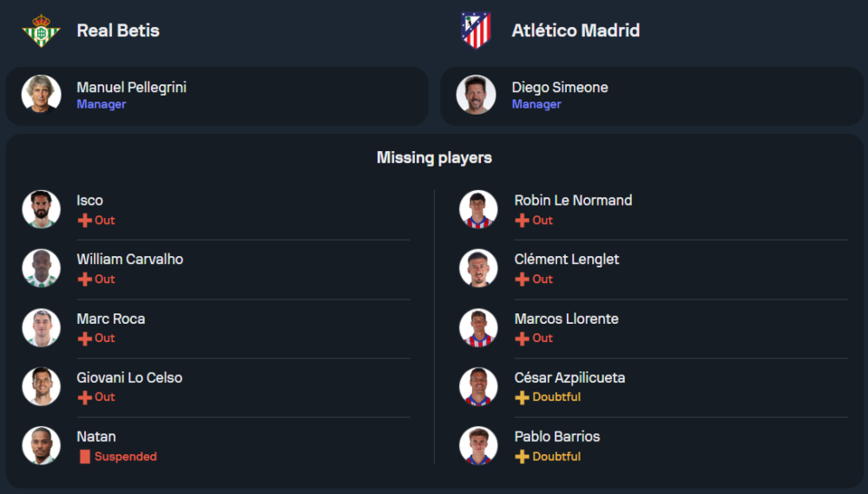The height and width of the screenshot is (494, 868).
Task: Open the Atlético Madrid team name link
Action: [x=575, y=30]
